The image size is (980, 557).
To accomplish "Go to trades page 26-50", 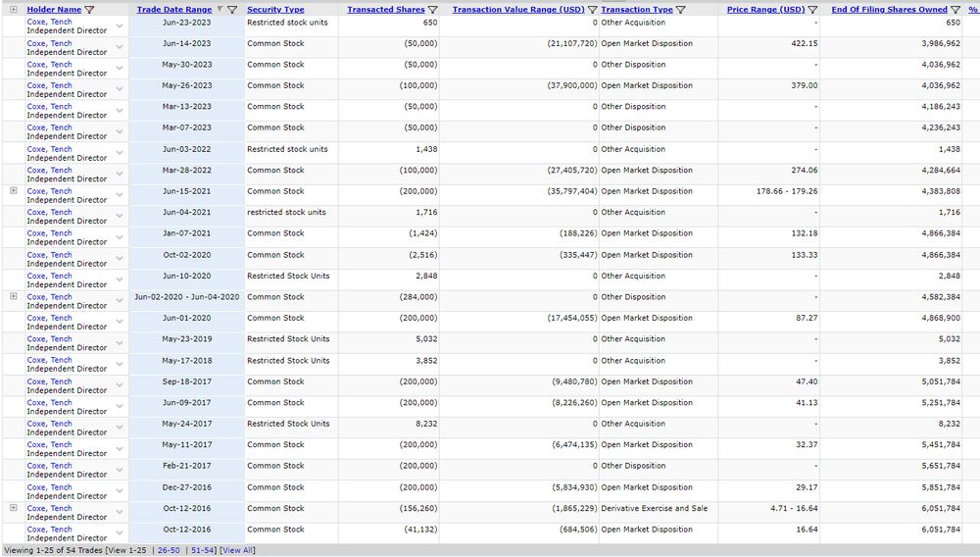I will tap(169, 551).
